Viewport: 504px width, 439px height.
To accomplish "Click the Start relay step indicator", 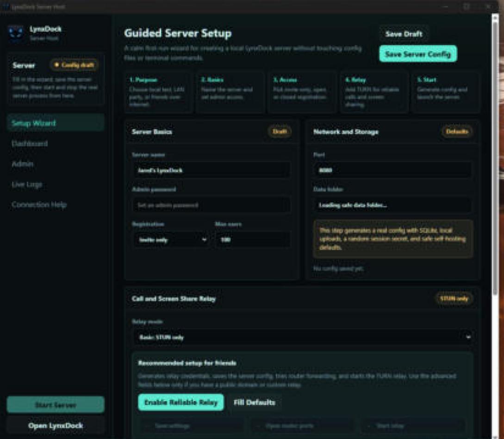I will (413, 426).
